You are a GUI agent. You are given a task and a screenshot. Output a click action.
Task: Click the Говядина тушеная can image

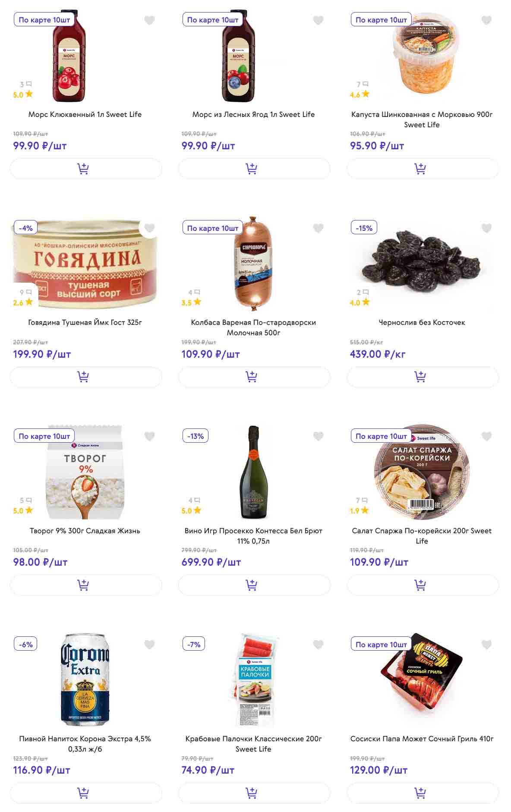pos(85,263)
